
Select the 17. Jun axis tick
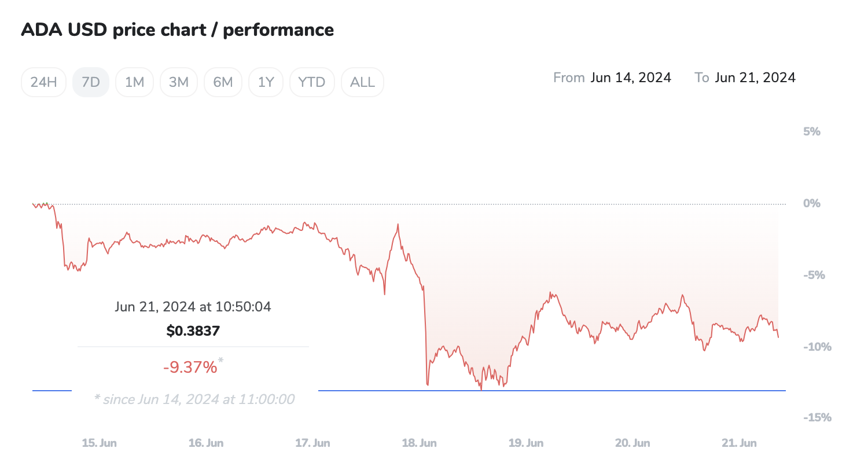[312, 443]
